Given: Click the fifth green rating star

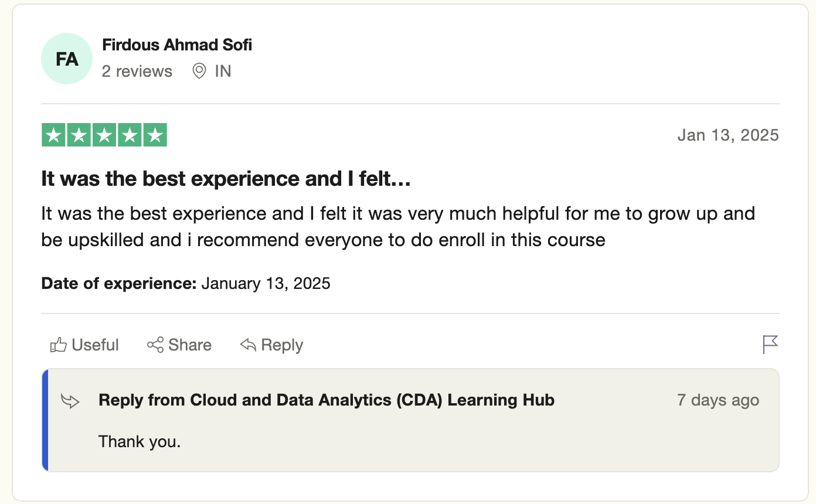Looking at the screenshot, I should [155, 135].
